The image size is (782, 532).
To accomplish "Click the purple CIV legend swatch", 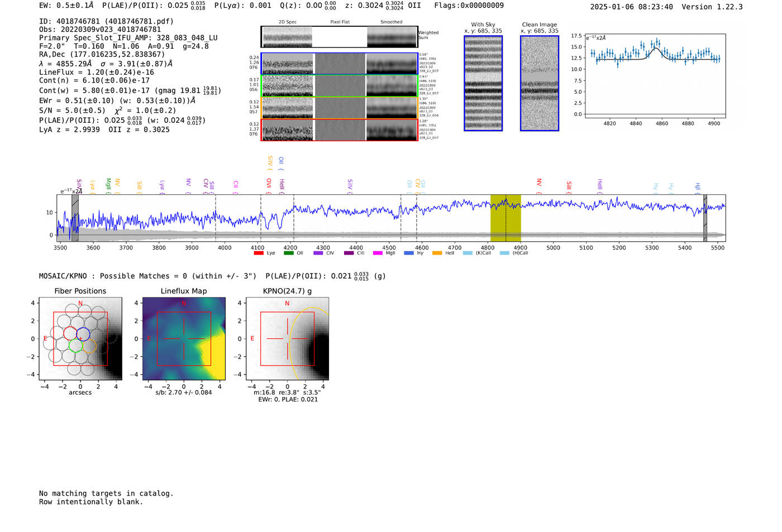I will click(x=318, y=253).
